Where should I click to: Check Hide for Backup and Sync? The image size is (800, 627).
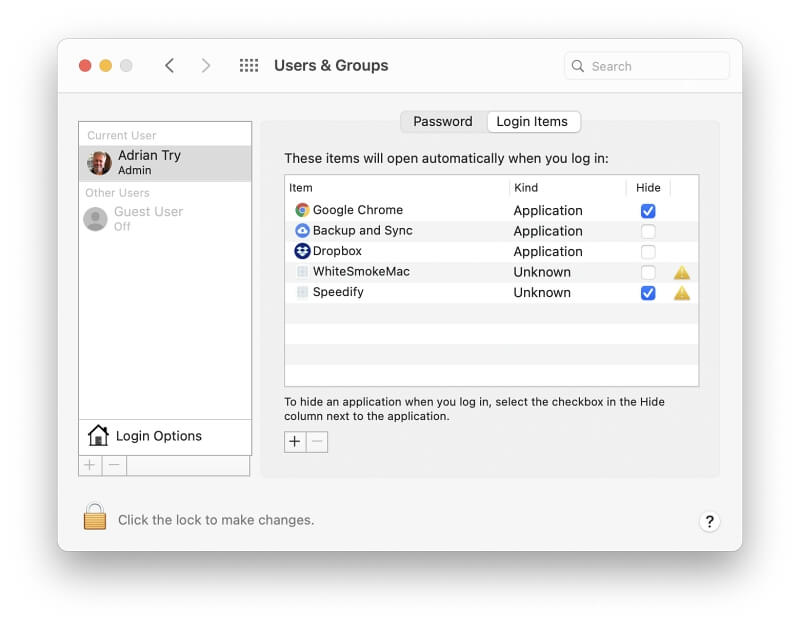pyautogui.click(x=648, y=231)
